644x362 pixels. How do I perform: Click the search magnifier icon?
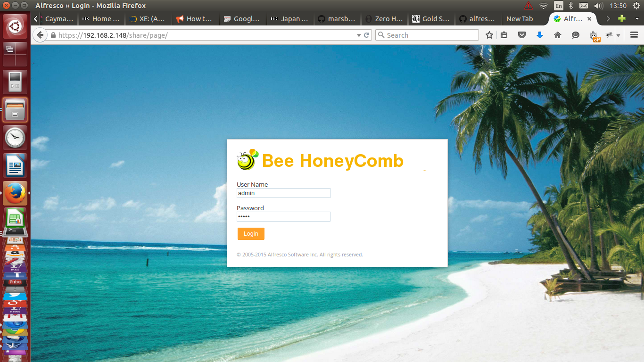pyautogui.click(x=381, y=35)
